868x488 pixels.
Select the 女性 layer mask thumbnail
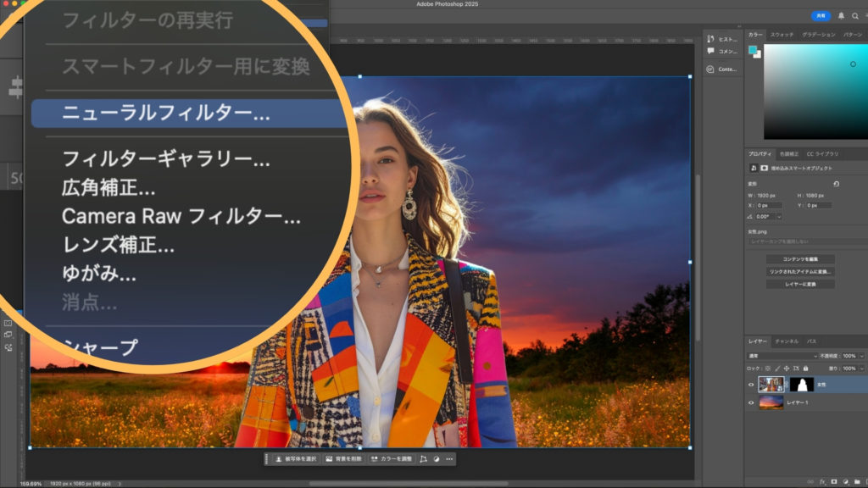(801, 385)
